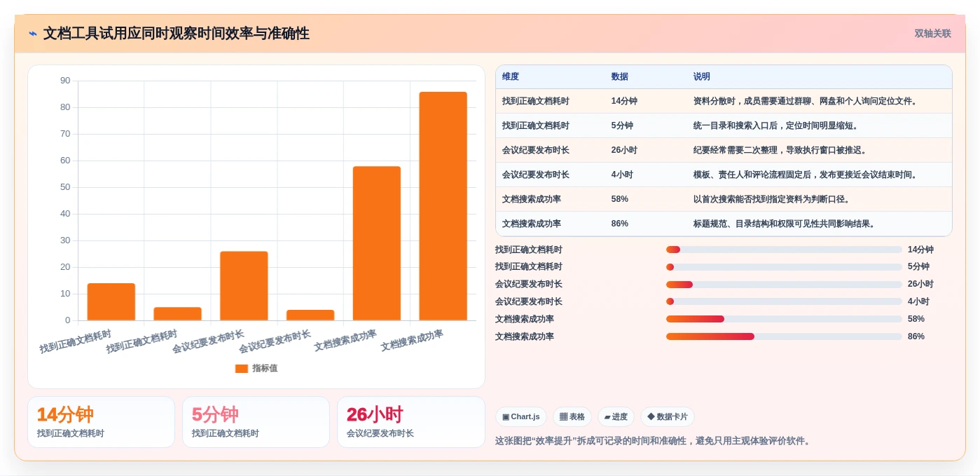
Task: Select the 进度 chip
Action: pyautogui.click(x=616, y=417)
